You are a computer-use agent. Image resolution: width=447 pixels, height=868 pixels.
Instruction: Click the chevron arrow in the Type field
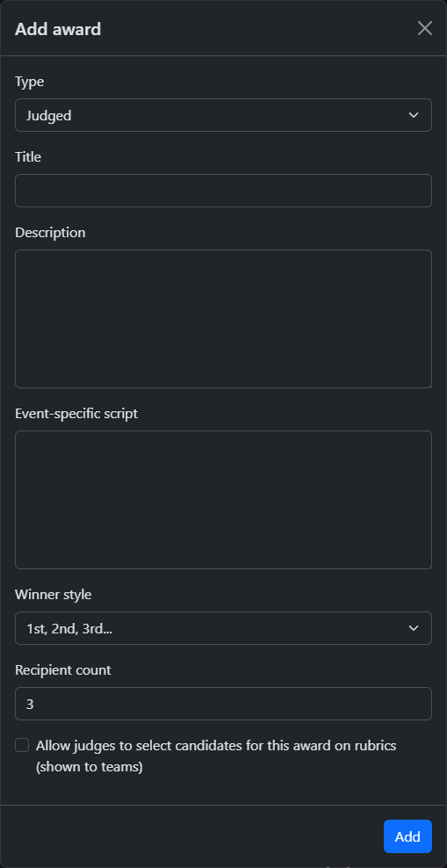tap(414, 115)
